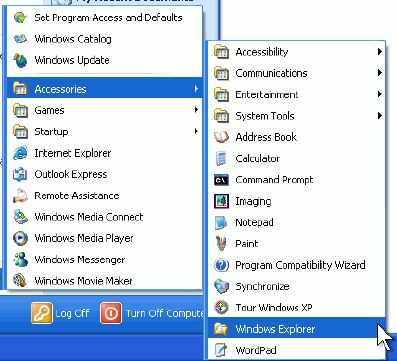Click the Windows Catalog label
The width and height of the screenshot is (397, 361).
pos(73,39)
